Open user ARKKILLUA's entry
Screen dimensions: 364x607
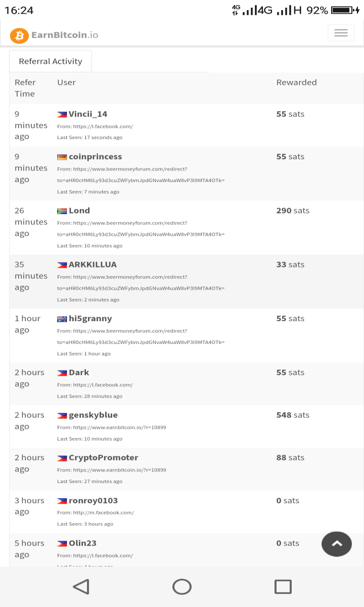point(93,265)
